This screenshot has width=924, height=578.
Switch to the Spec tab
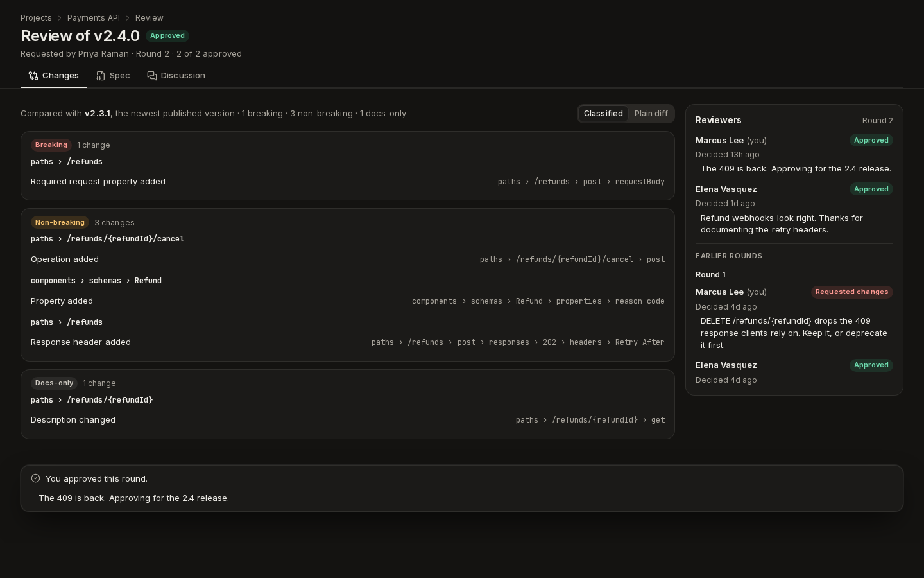click(x=113, y=76)
